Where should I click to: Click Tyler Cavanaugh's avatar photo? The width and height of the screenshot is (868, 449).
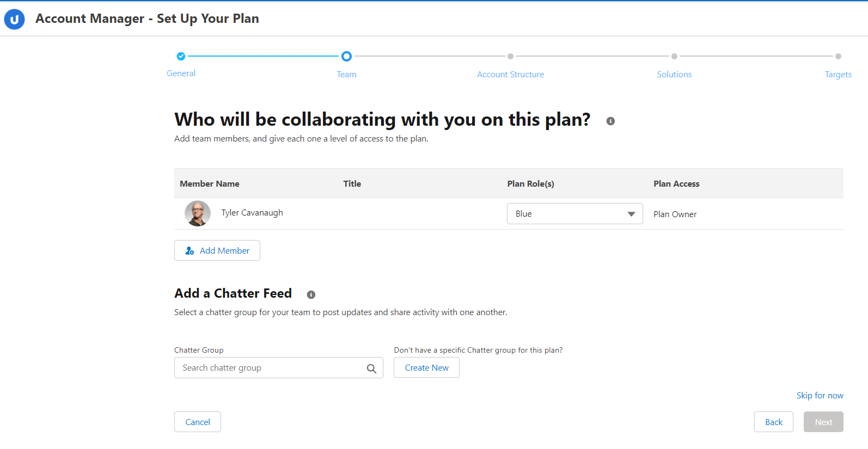[198, 213]
